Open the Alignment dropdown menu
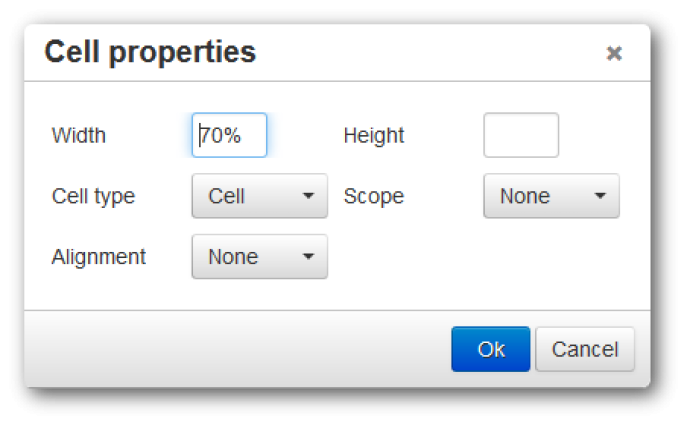This screenshot has width=687, height=425. (259, 257)
